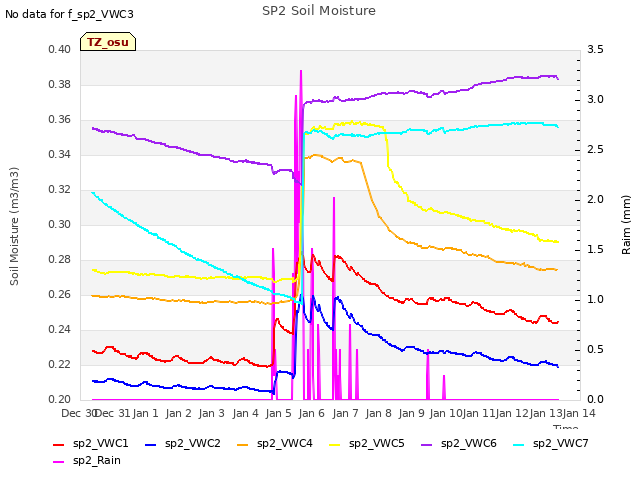Image resolution: width=640 pixels, height=480 pixels.
Task: Select sp2_VWC5 legend entry
Action: (x=367, y=443)
